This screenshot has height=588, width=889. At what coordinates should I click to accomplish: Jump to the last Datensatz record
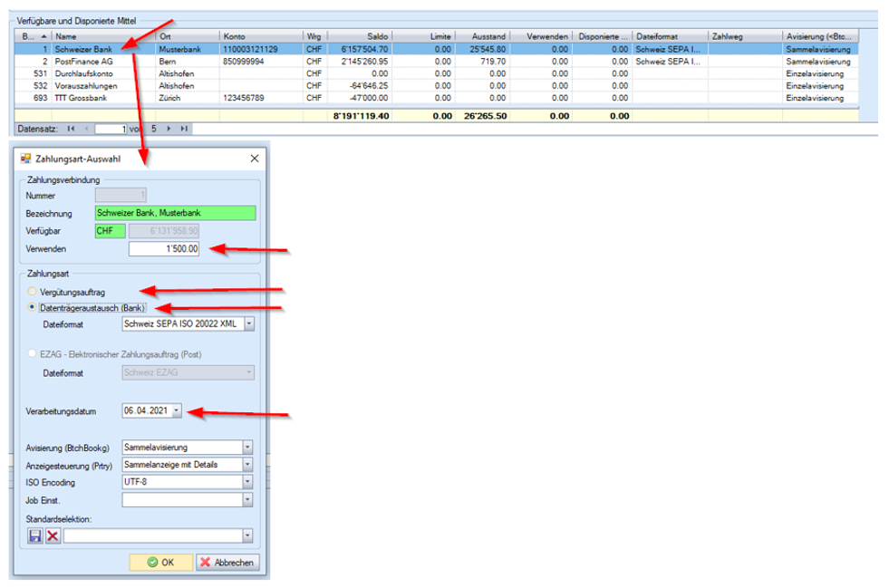point(184,129)
